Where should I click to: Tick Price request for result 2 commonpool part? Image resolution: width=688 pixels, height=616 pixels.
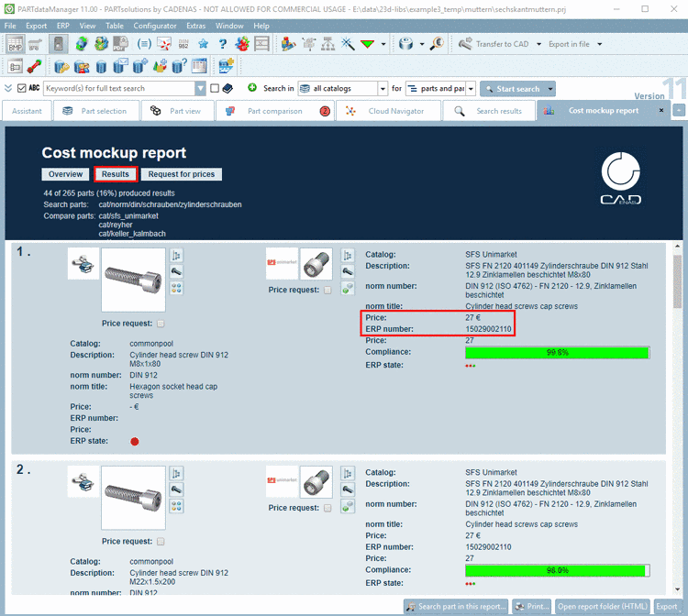pos(161,542)
